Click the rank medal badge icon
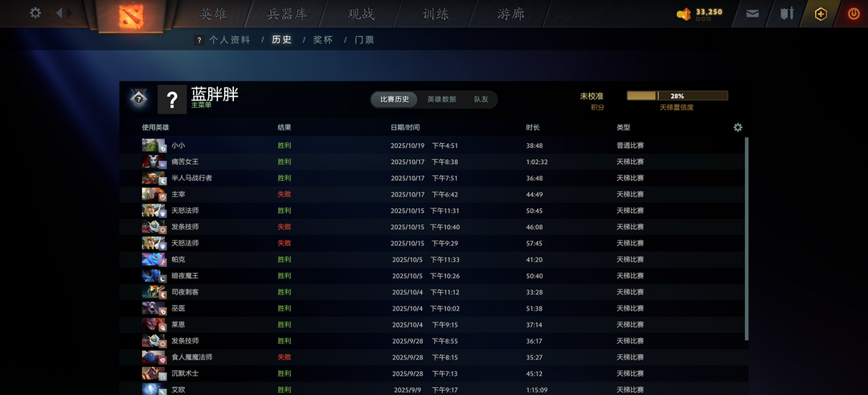 coord(138,98)
